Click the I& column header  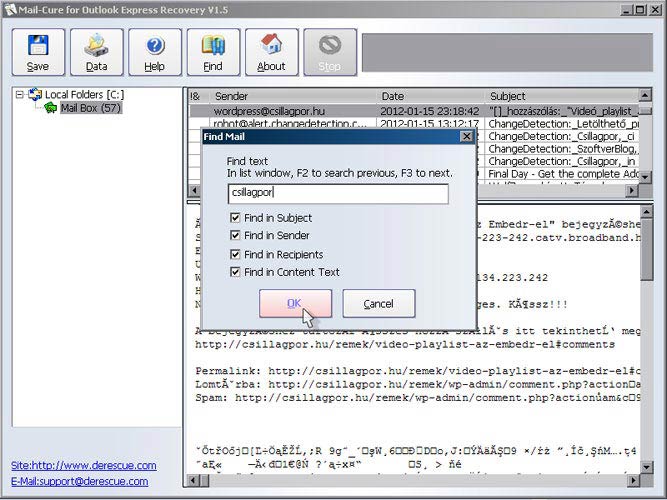click(199, 96)
